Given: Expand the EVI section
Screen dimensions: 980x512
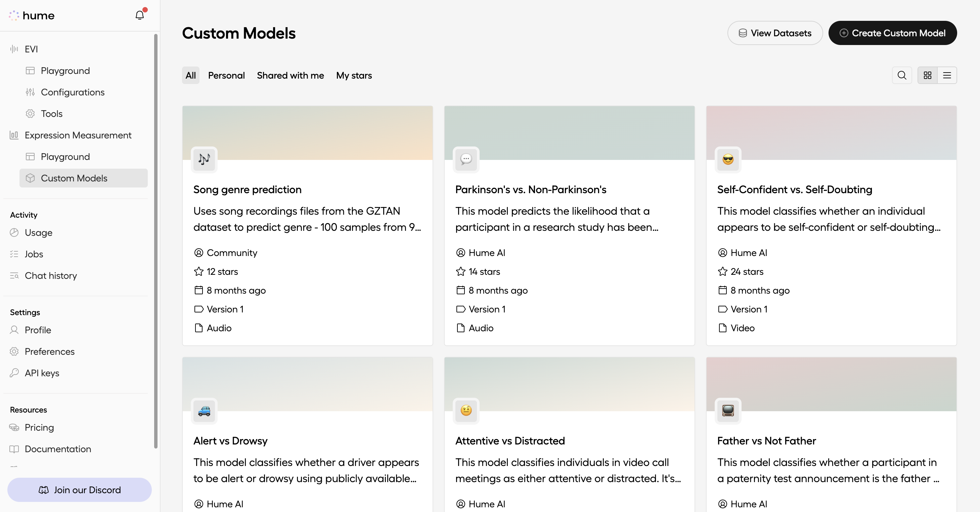Looking at the screenshot, I should coord(31,49).
